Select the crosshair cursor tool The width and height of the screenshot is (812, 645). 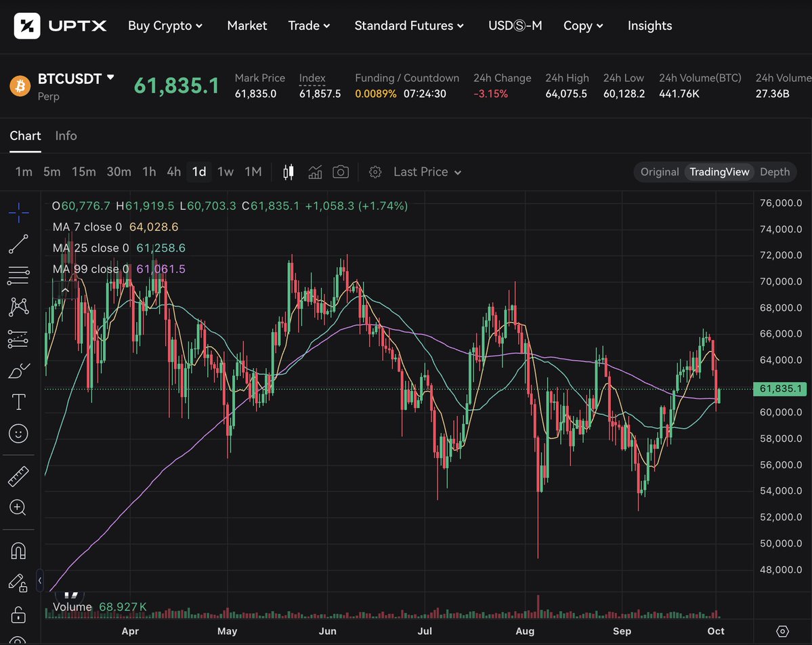click(18, 213)
